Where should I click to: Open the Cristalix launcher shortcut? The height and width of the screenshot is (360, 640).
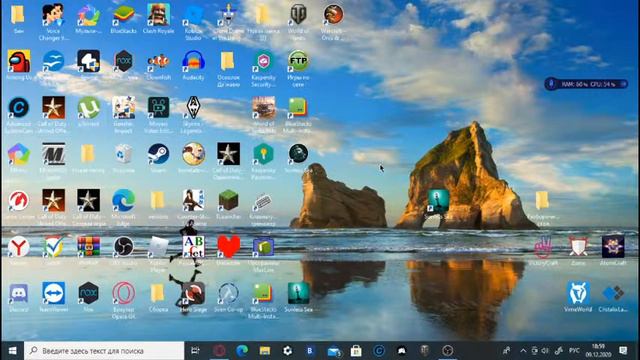613,293
